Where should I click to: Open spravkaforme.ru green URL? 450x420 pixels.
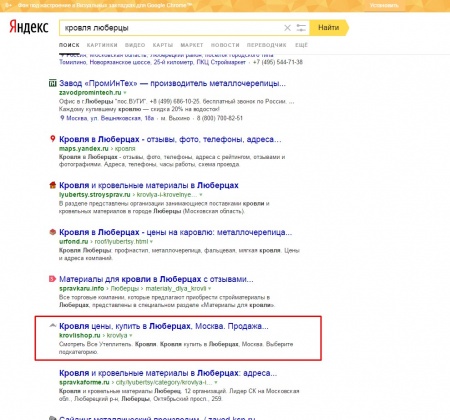pos(84,382)
